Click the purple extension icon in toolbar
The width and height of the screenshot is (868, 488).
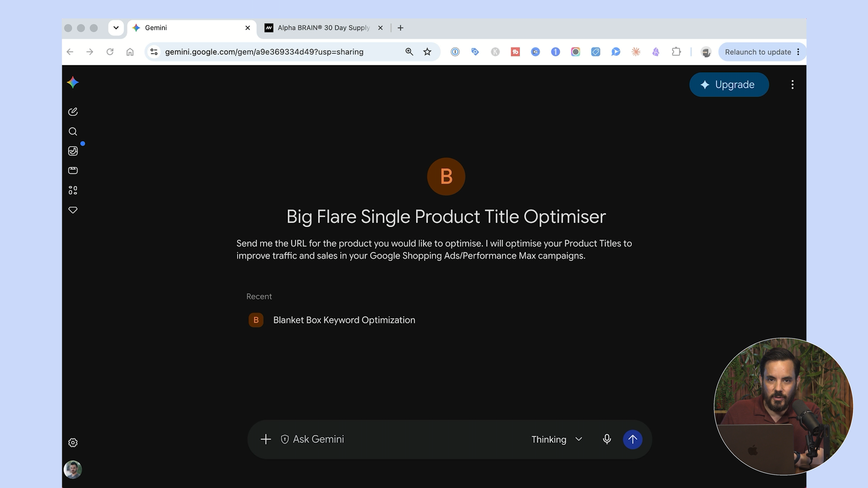tap(656, 52)
